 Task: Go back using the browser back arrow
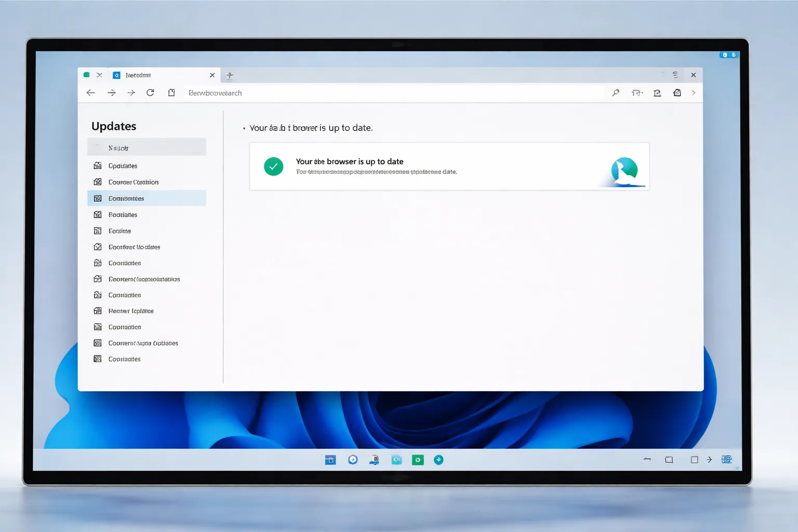click(90, 93)
